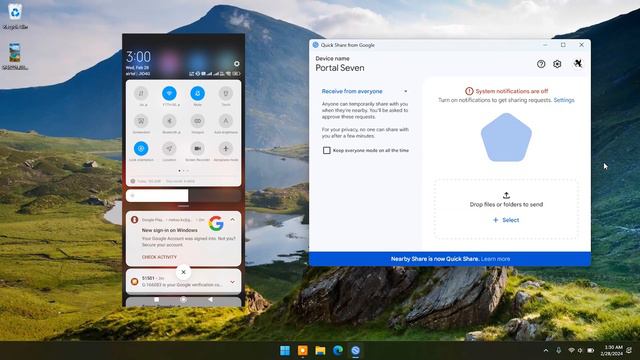Toggle Location tile on phone panel

pyautogui.click(x=169, y=149)
